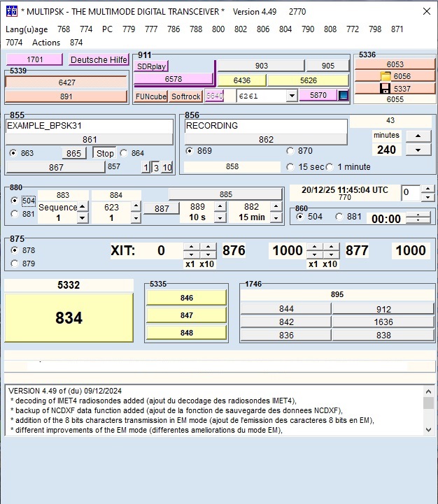This screenshot has height=504, width=438.
Task: Click the Stop button
Action: (105, 153)
